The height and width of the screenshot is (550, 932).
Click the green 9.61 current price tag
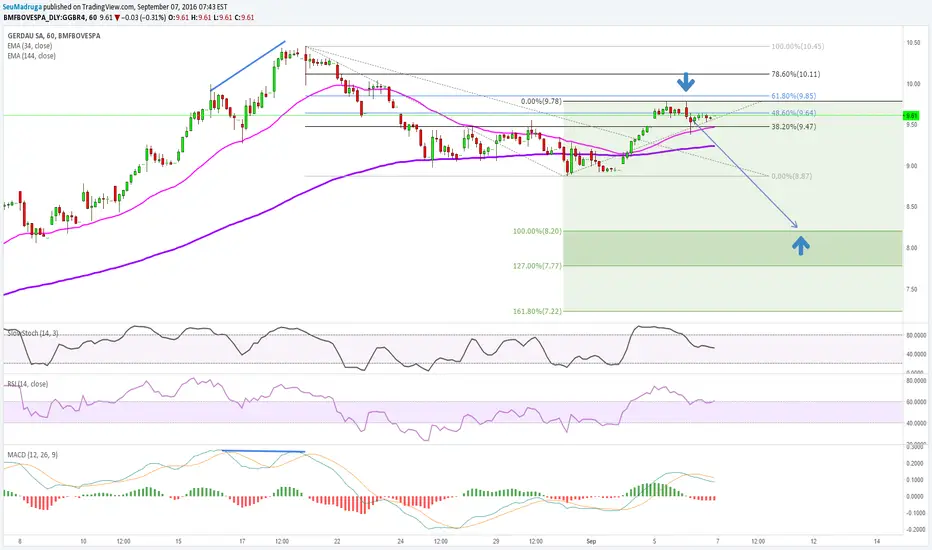coord(911,115)
